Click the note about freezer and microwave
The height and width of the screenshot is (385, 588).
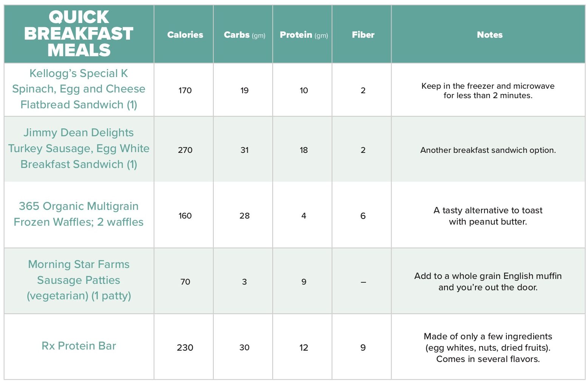[488, 91]
